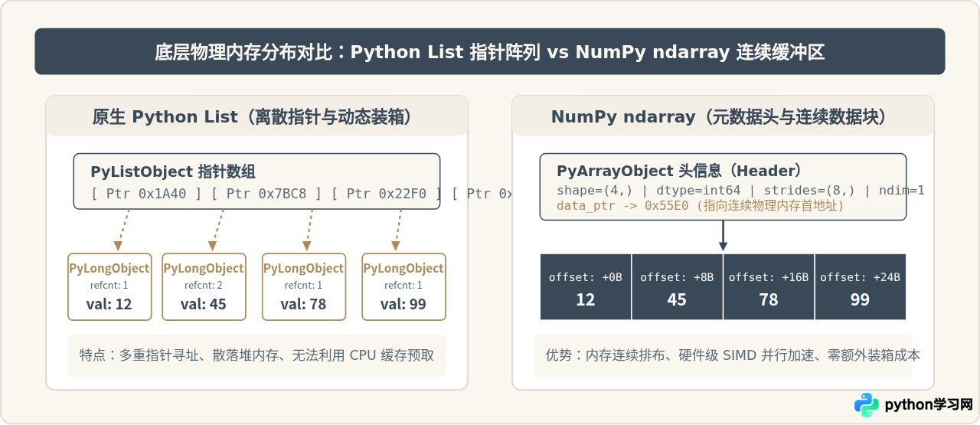The width and height of the screenshot is (980, 425).
Task: Select the PyLongObject box with val: 12
Action: pos(109,286)
